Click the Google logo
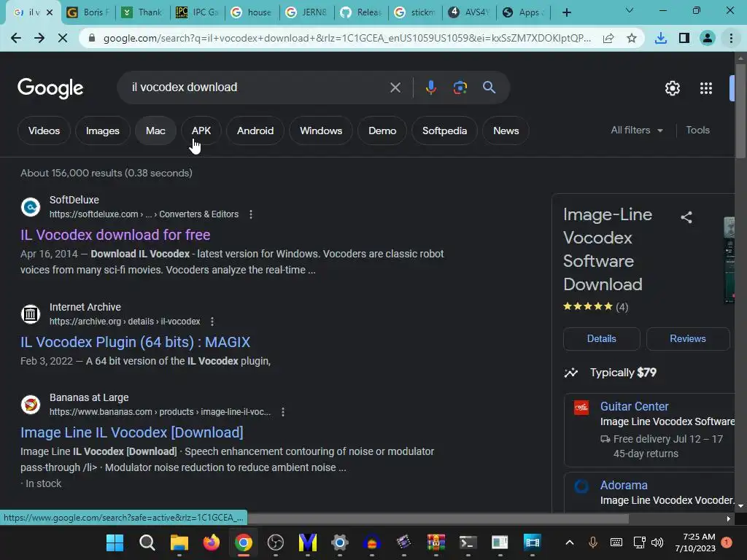747x560 pixels. point(50,88)
